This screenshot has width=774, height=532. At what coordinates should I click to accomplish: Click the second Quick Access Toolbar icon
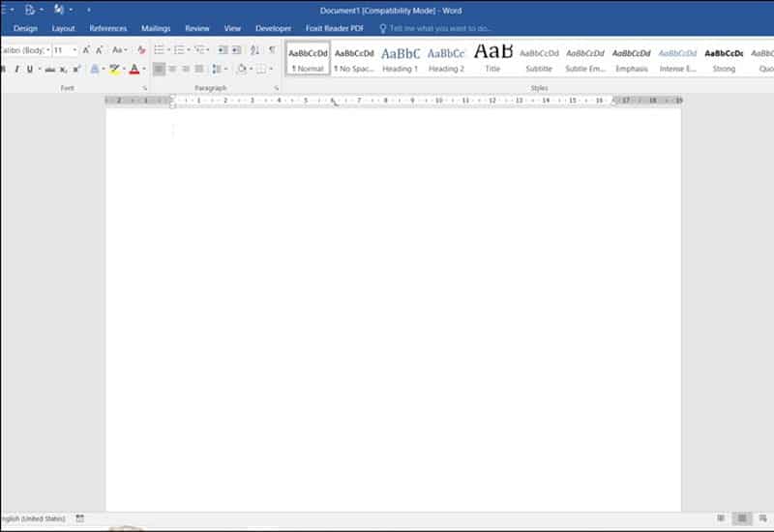coord(30,10)
